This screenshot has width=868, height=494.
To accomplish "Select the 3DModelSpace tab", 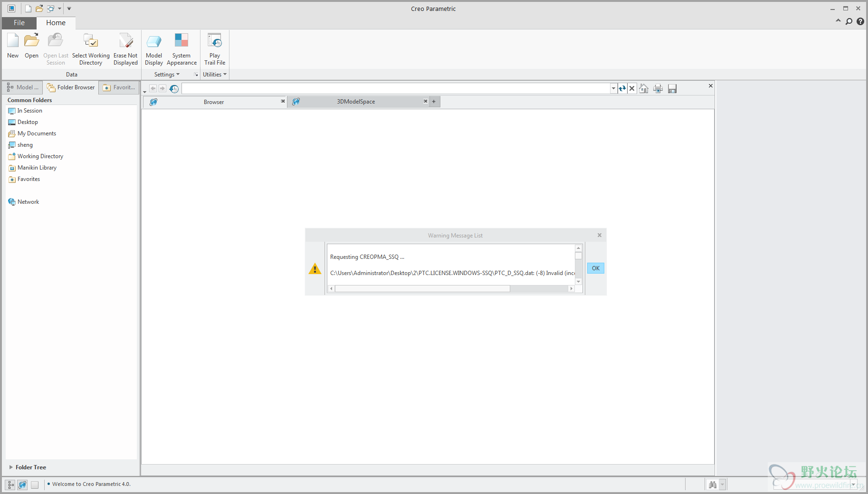I will (356, 102).
